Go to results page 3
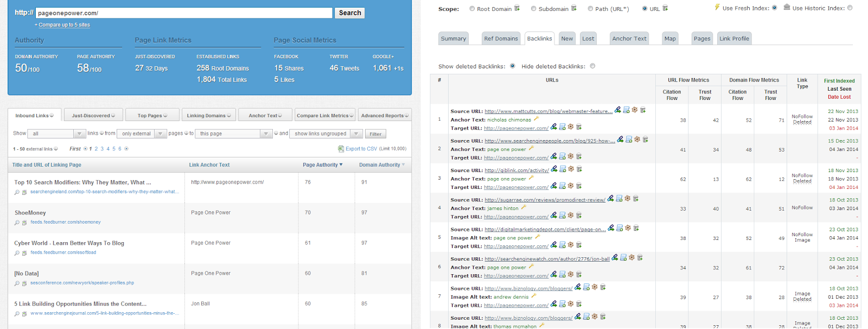868x329 pixels. click(102, 149)
